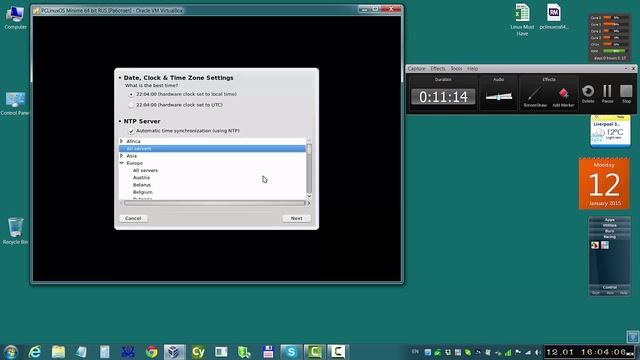640x360 pixels.
Task: Click the 0:11:14 duration display
Action: pos(443,97)
